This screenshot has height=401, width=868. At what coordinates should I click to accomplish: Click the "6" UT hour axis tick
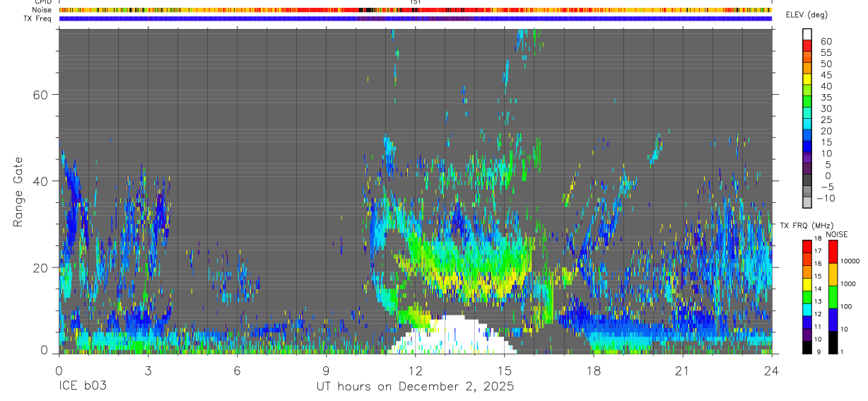(x=237, y=371)
